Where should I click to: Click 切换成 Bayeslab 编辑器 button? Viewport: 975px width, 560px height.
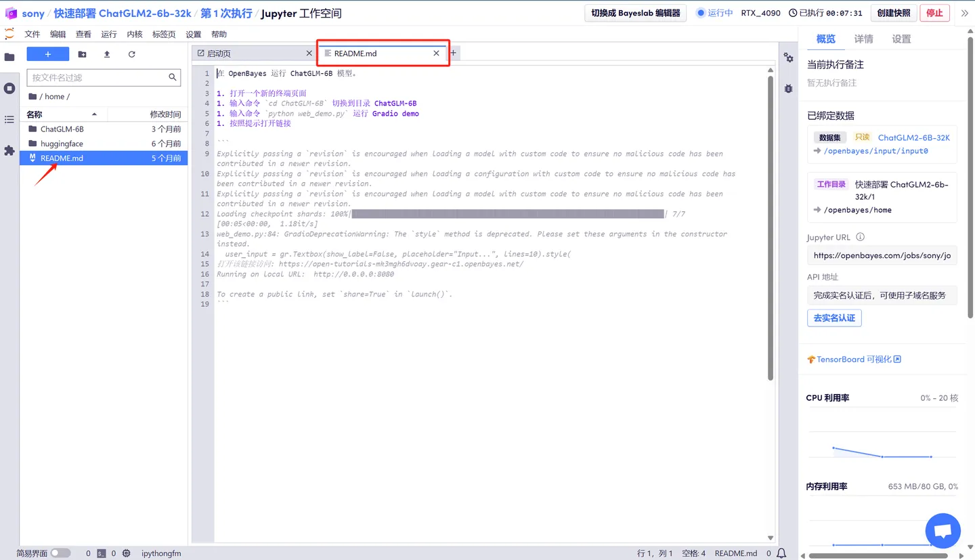point(636,13)
